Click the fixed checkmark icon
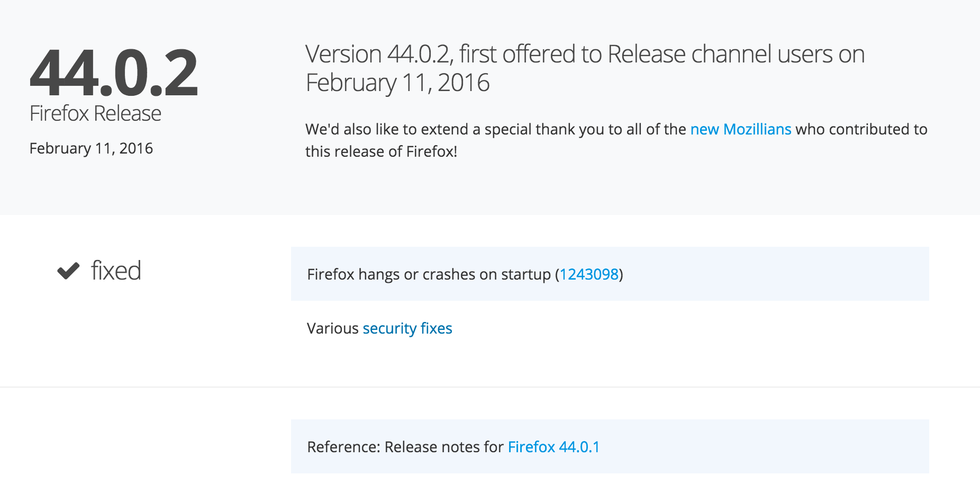This screenshot has width=980, height=502. (68, 271)
